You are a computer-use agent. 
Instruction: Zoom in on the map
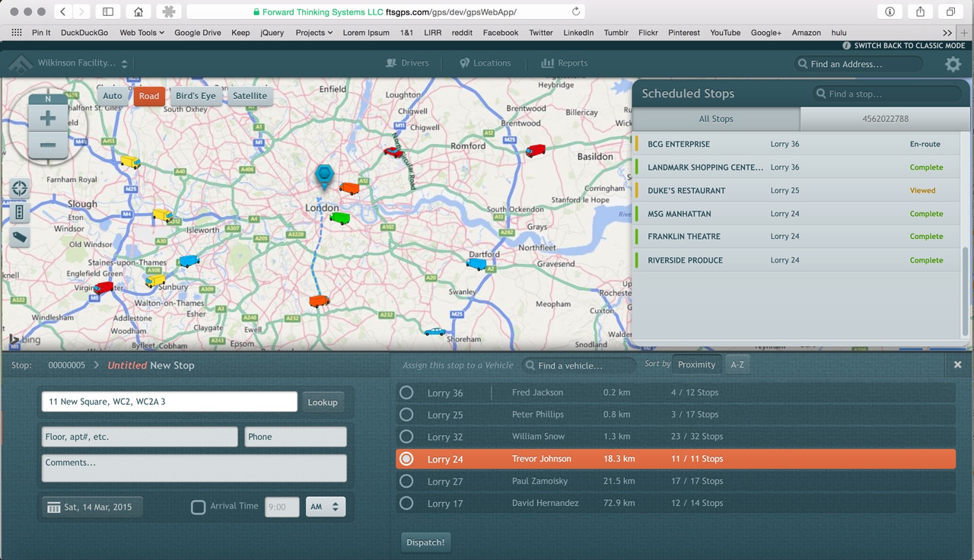click(48, 118)
